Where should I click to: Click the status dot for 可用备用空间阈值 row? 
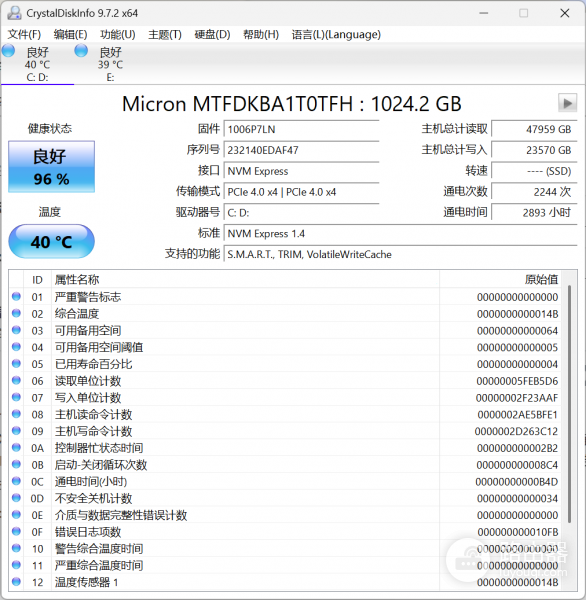[x=16, y=347]
